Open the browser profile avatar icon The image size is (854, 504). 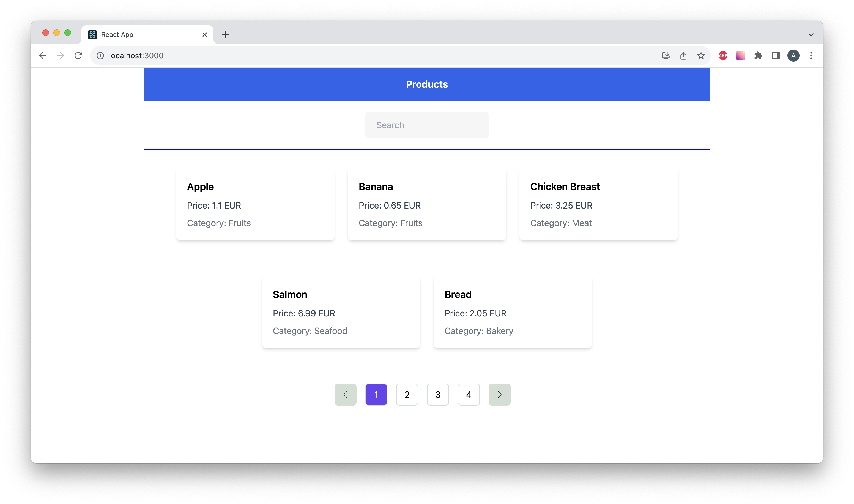tap(793, 55)
